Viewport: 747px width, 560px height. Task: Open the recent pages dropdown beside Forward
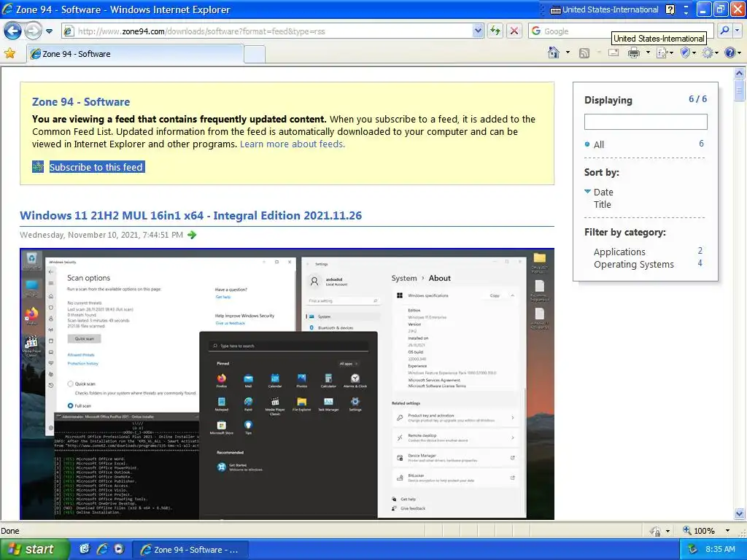pyautogui.click(x=49, y=31)
